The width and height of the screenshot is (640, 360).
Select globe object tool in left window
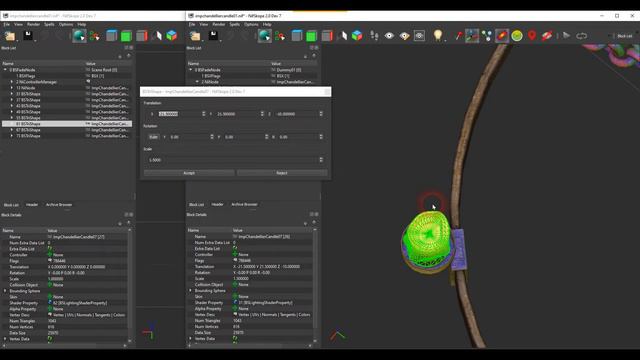coord(79,36)
